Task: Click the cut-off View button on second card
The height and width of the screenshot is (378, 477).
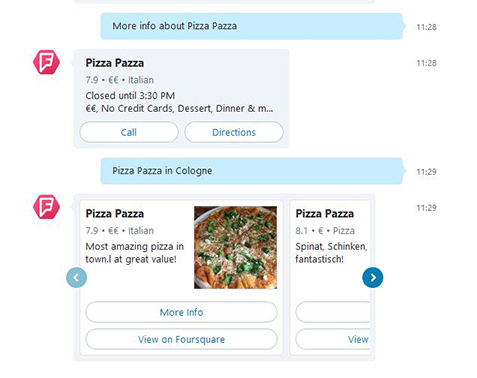Action: (x=333, y=339)
